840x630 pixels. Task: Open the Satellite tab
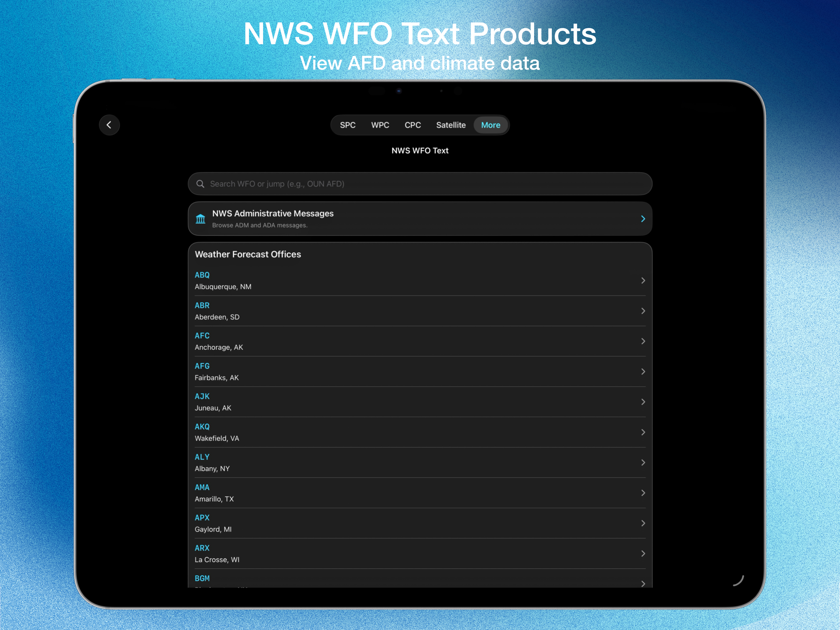(x=451, y=125)
